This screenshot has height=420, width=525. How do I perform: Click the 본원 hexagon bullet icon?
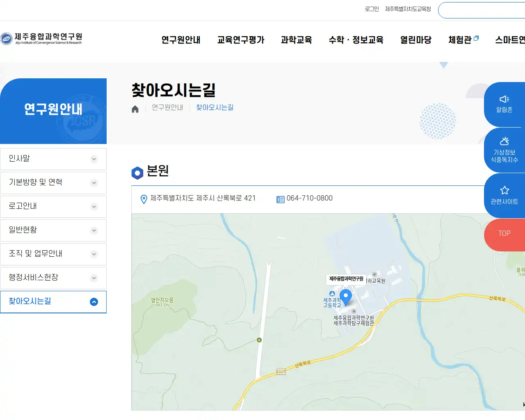coord(137,173)
